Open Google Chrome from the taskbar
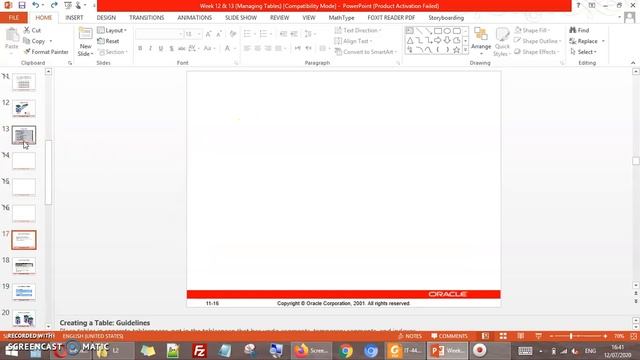 [x=346, y=351]
